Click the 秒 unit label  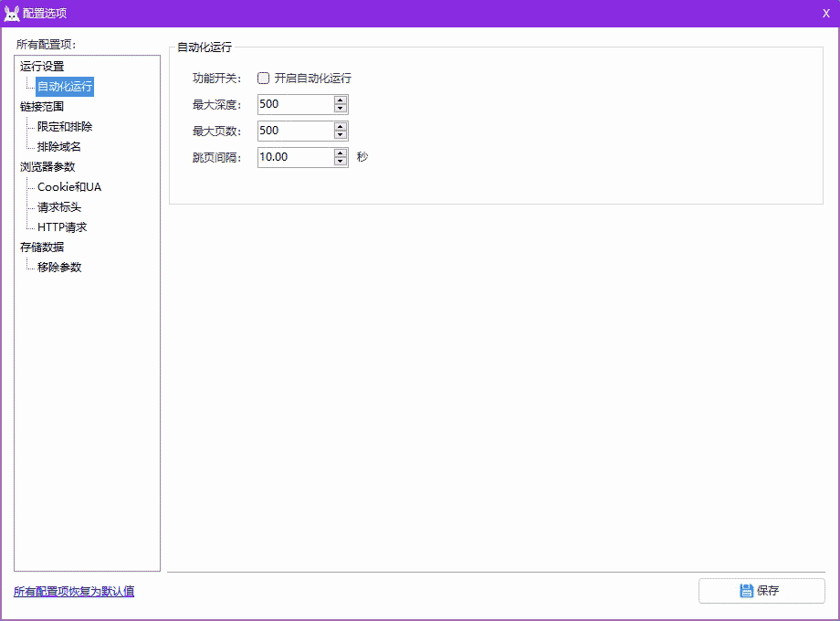(x=362, y=157)
